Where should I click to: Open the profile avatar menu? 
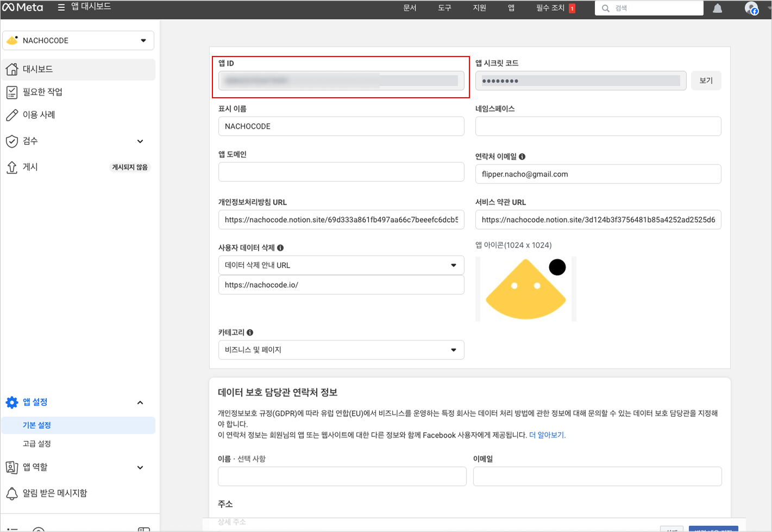pyautogui.click(x=752, y=8)
